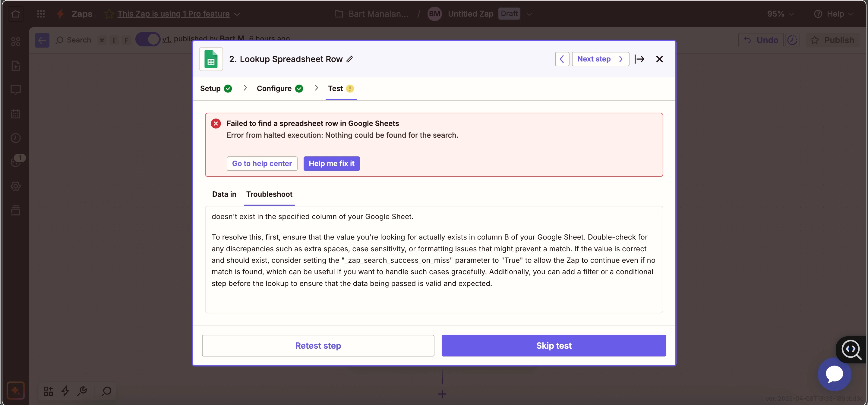Add a step with the plus icon

click(442, 394)
